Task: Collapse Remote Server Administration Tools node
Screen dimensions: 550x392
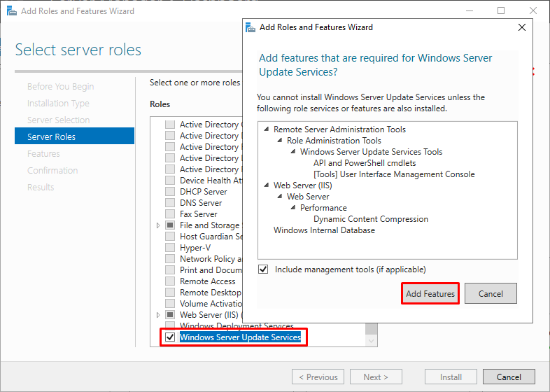Action: (x=267, y=129)
